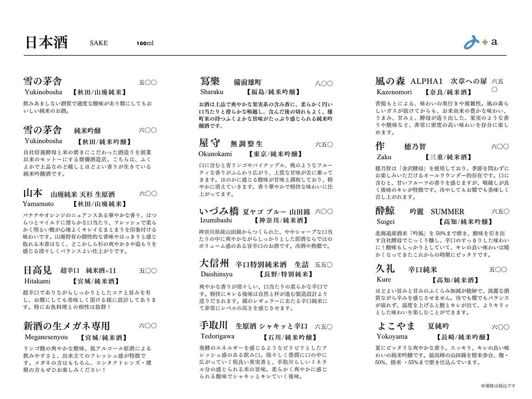The image size is (532, 399).
Task: Select the 雪の茅舎 Yukinobosha entry
Action: pos(43,81)
